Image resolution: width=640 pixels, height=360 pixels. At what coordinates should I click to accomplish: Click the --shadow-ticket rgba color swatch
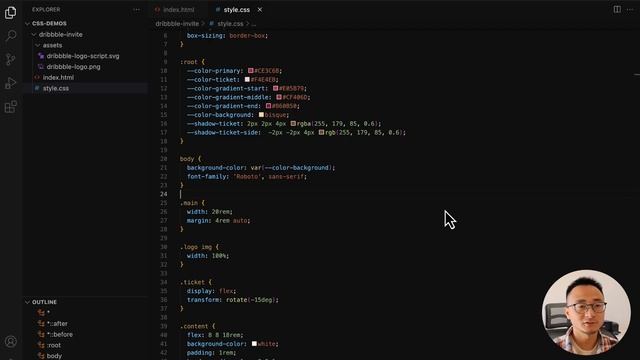(x=293, y=123)
